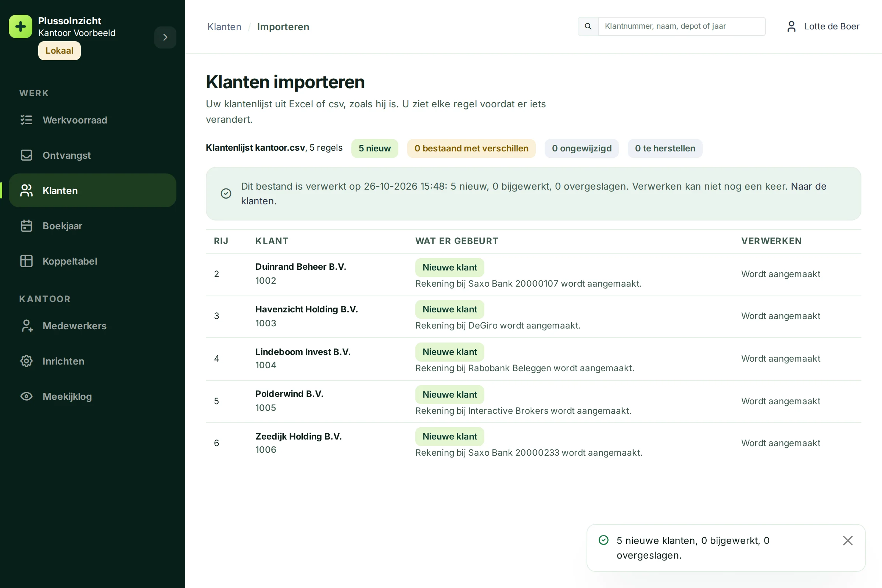This screenshot has width=882, height=588.
Task: Click the user profile icon
Action: tap(791, 26)
